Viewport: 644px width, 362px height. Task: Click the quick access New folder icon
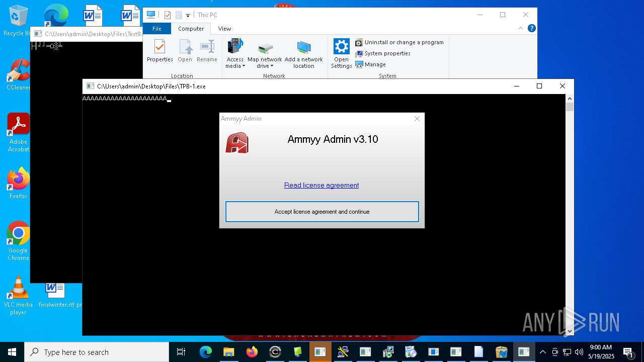(179, 15)
